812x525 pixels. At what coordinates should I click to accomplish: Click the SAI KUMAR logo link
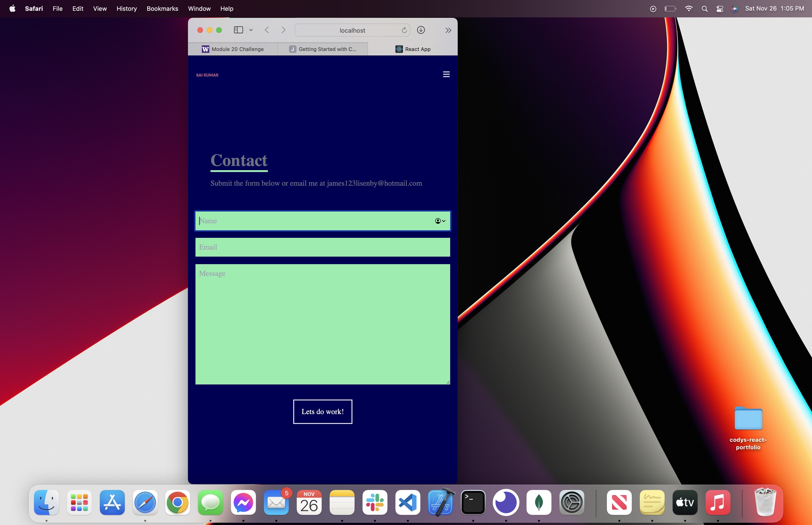tap(207, 75)
